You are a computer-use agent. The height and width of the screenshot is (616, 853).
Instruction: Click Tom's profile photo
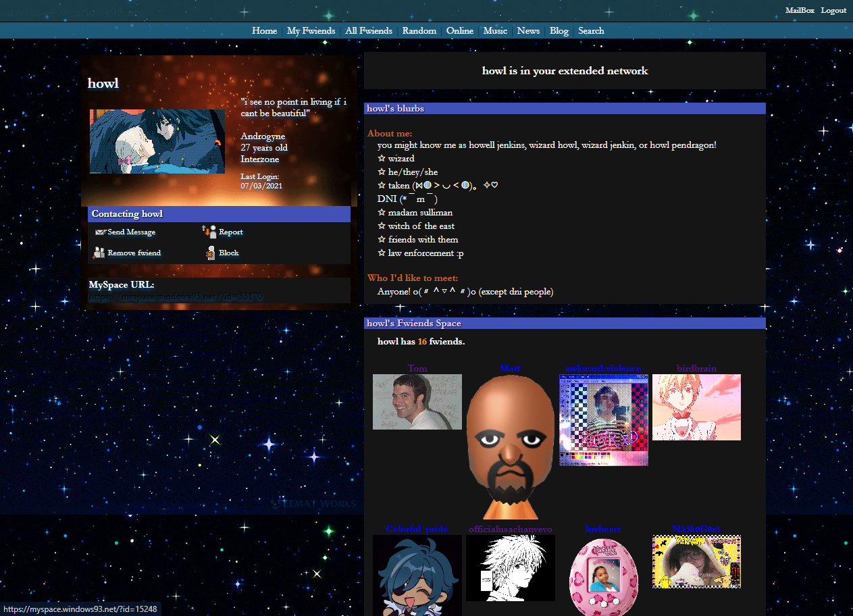[x=417, y=402]
